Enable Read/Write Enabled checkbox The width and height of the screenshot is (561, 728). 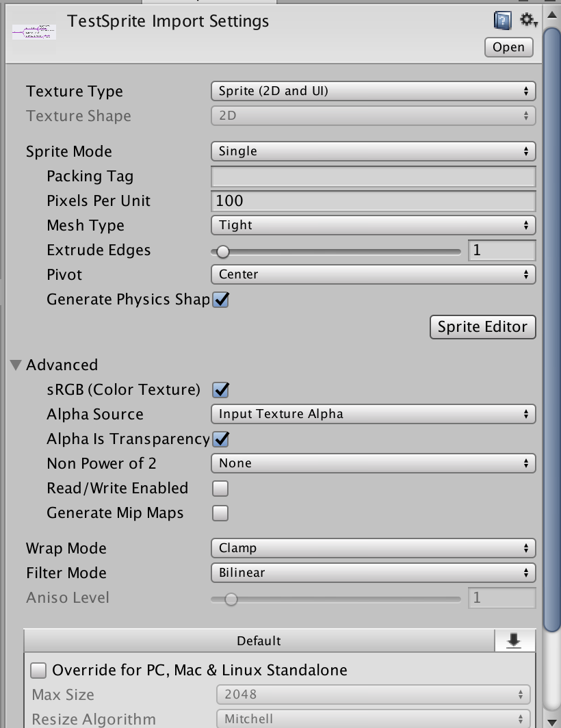(x=220, y=489)
